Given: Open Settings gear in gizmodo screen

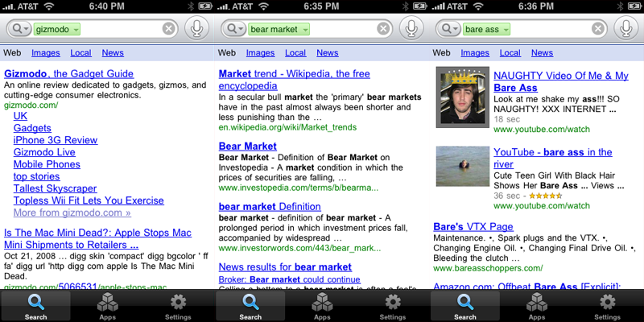Looking at the screenshot, I should (178, 307).
